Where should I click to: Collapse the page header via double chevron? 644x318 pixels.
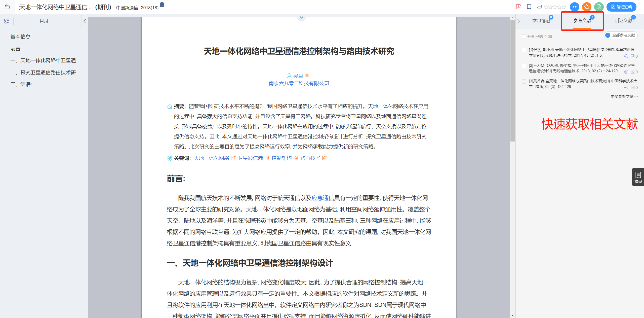tap(301, 18)
